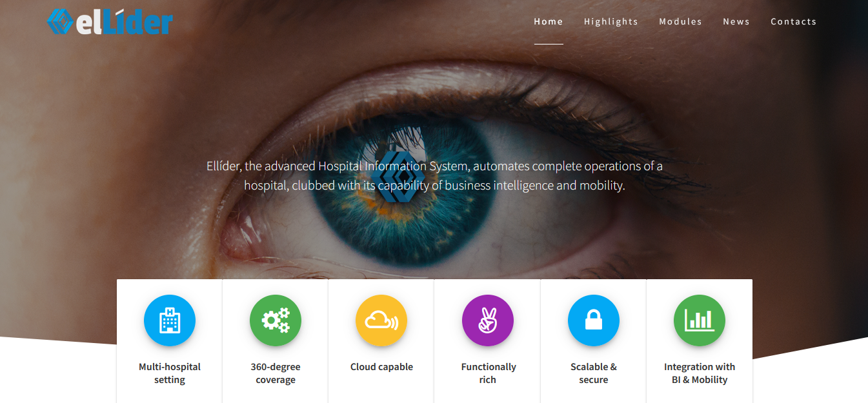Select the green bar chart BI icon
868x403 pixels.
[x=700, y=320]
